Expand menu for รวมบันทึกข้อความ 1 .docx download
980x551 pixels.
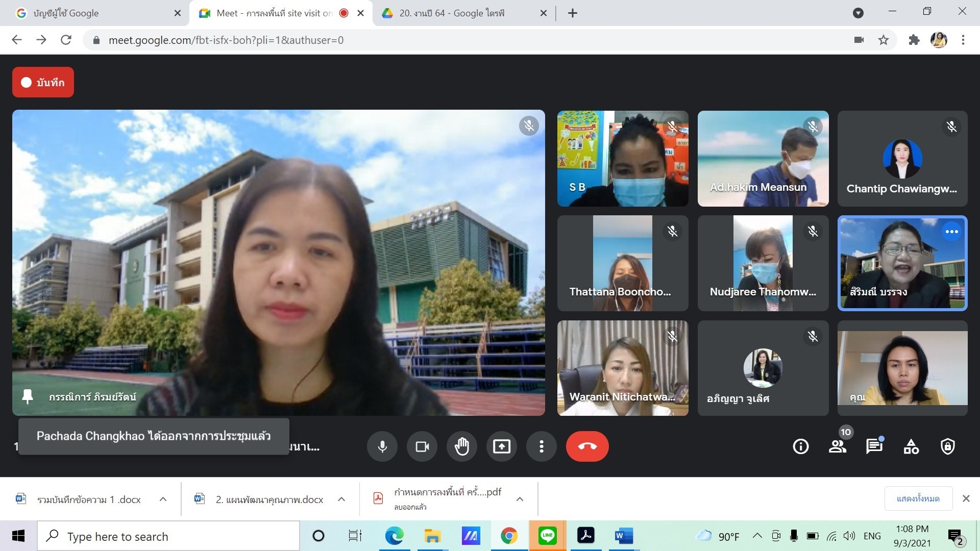[163, 499]
